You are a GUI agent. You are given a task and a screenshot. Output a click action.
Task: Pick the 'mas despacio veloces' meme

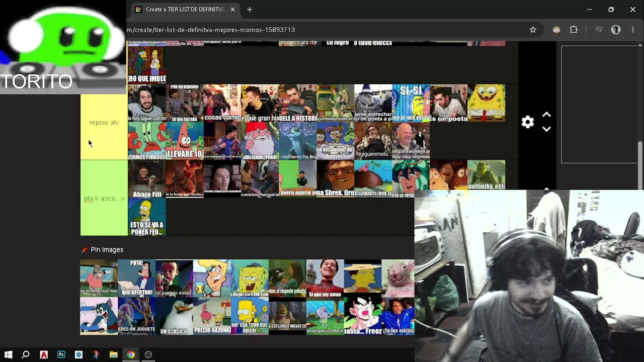click(325, 316)
